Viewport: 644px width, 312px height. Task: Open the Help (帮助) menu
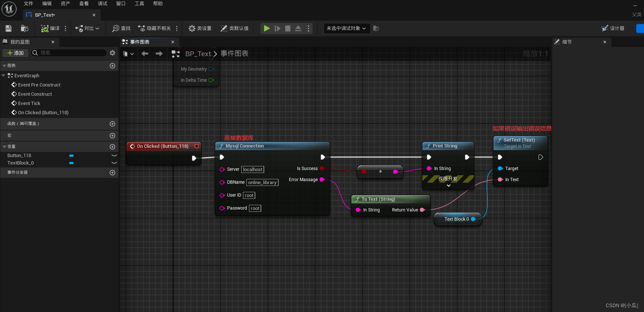158,4
